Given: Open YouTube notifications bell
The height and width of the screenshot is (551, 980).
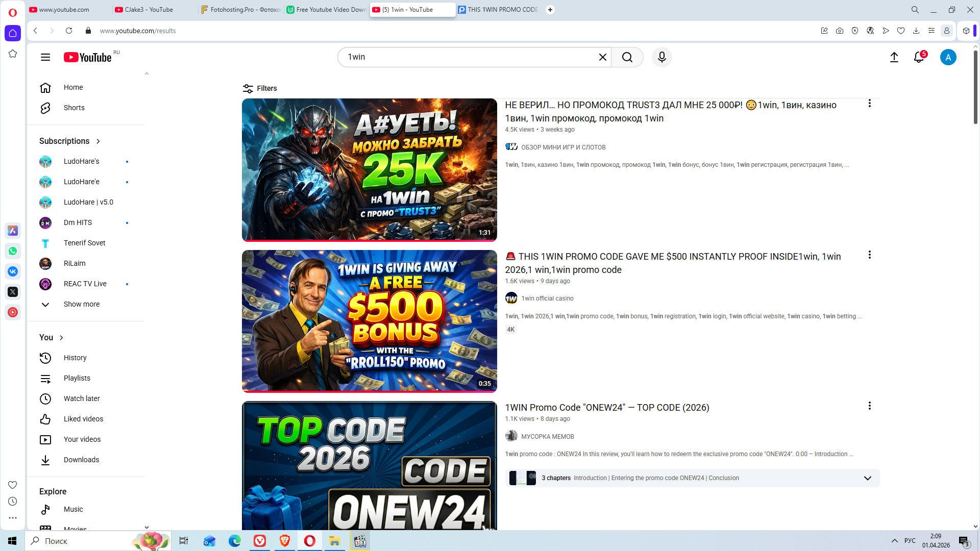Looking at the screenshot, I should click(x=919, y=57).
